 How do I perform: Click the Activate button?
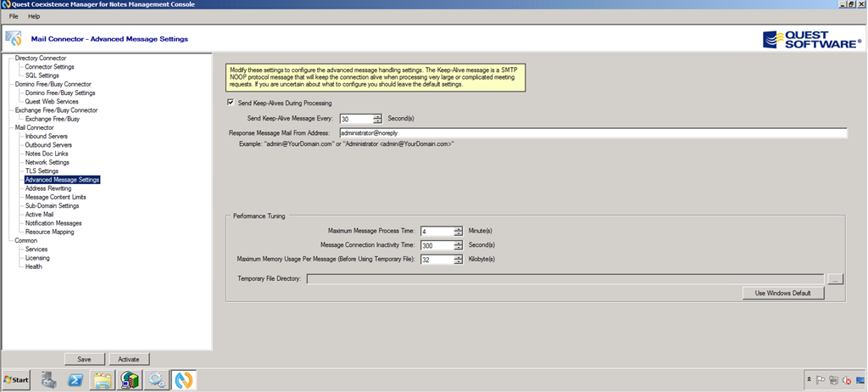[129, 359]
